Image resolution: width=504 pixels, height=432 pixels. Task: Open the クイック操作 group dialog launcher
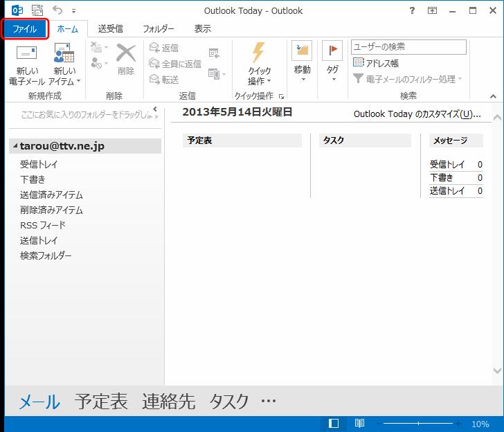click(282, 96)
